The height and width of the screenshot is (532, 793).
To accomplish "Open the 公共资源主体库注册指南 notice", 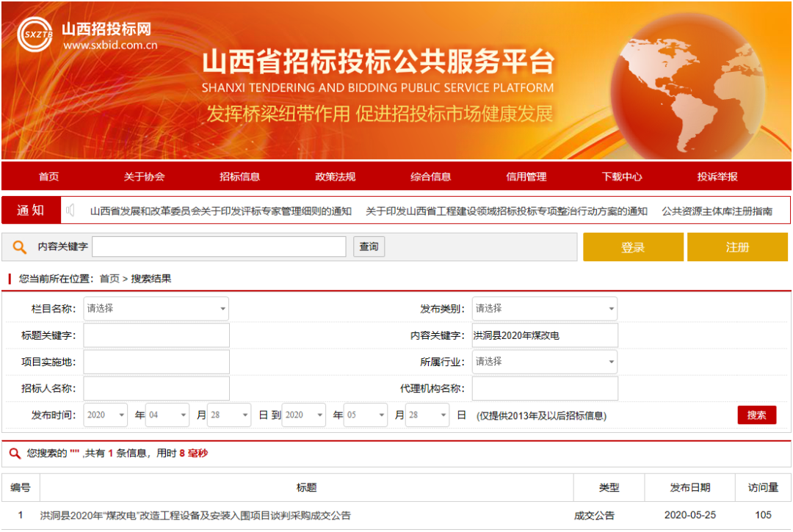I will pyautogui.click(x=717, y=211).
